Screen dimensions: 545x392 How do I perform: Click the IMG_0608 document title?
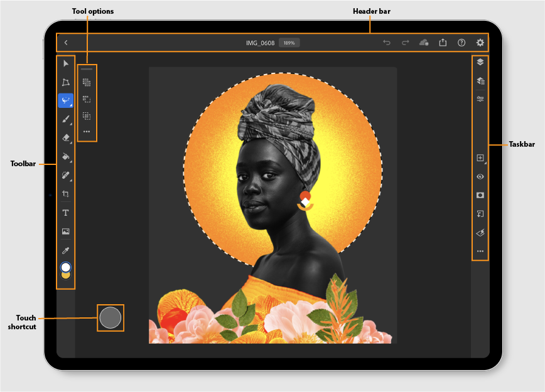(x=261, y=43)
